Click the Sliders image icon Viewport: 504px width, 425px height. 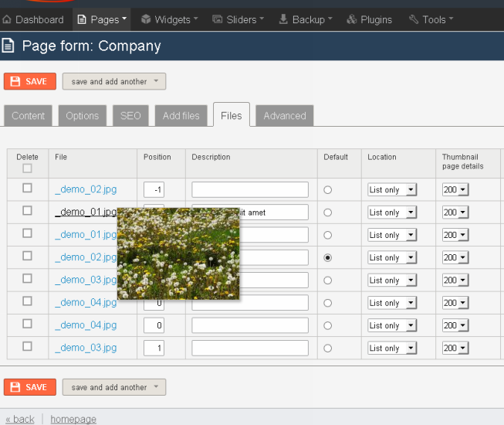point(218,19)
